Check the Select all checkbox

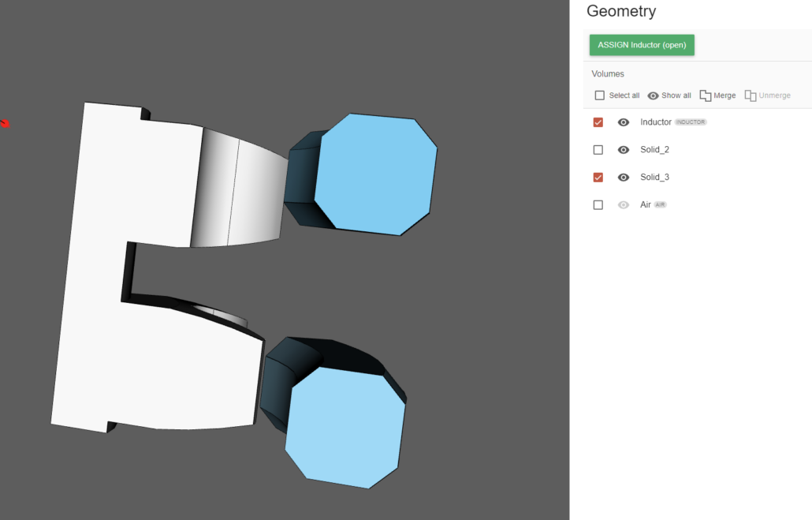(600, 95)
